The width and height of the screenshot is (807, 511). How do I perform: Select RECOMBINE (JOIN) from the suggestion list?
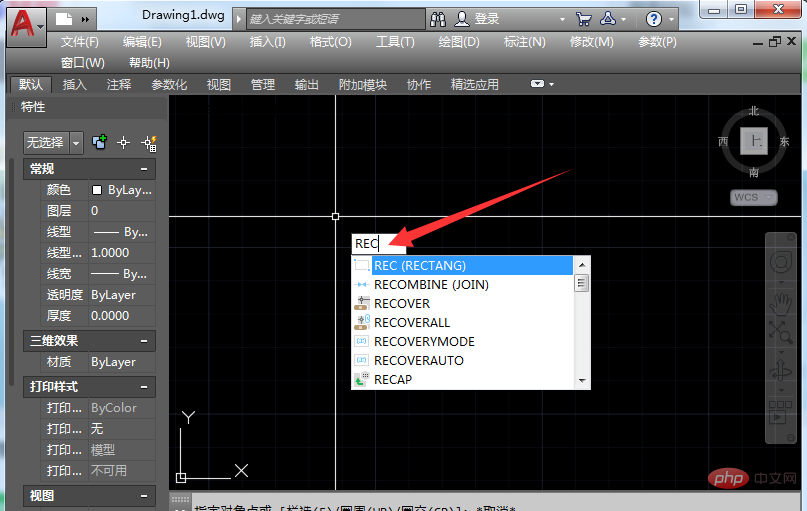pyautogui.click(x=463, y=285)
